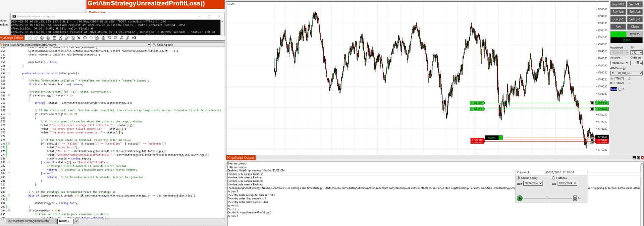Viewport: 644px width, 226px height.
Task: Open the OnBarUpdate() member dropdown
Action: click(188, 45)
